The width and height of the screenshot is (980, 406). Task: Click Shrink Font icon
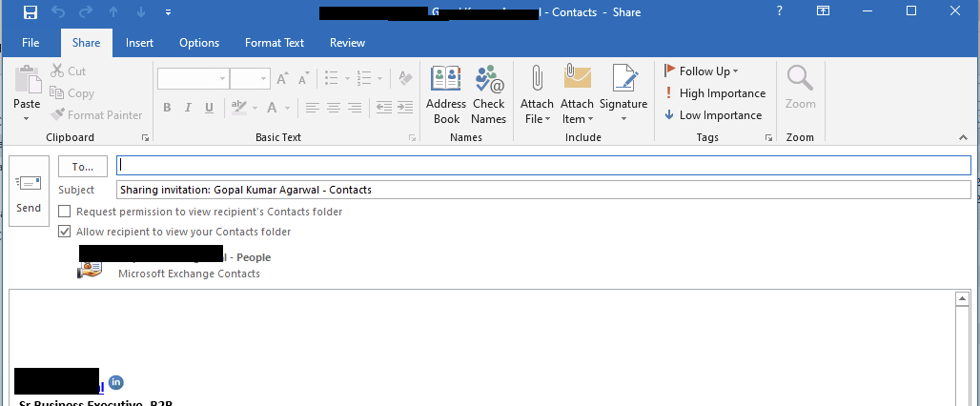coord(304,79)
